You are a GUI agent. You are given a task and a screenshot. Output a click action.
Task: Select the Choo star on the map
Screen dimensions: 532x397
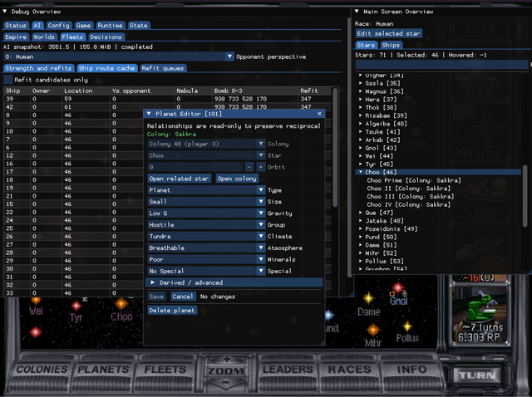121,304
